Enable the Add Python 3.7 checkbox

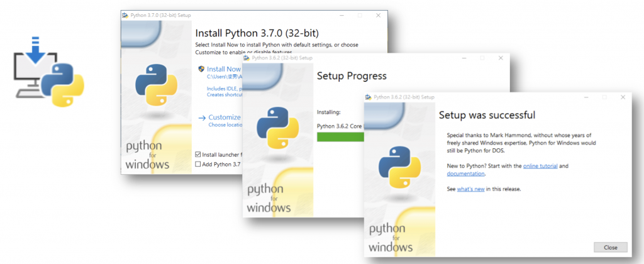[x=198, y=164]
